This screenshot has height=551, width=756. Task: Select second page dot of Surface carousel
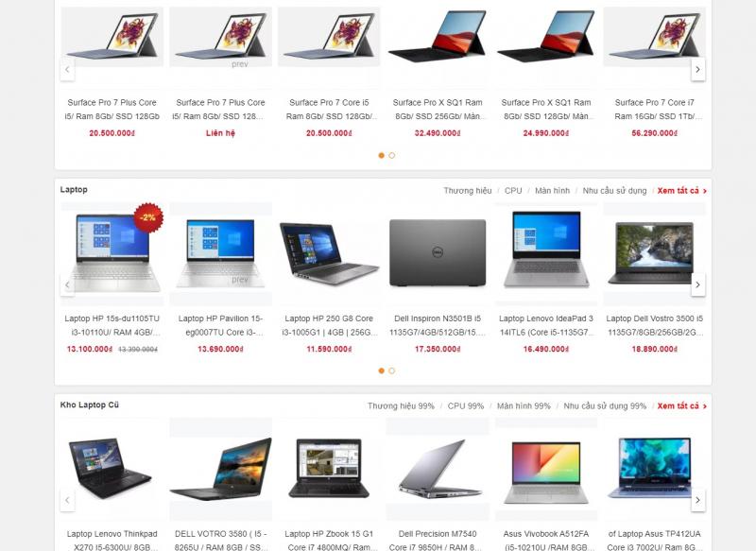tap(392, 155)
